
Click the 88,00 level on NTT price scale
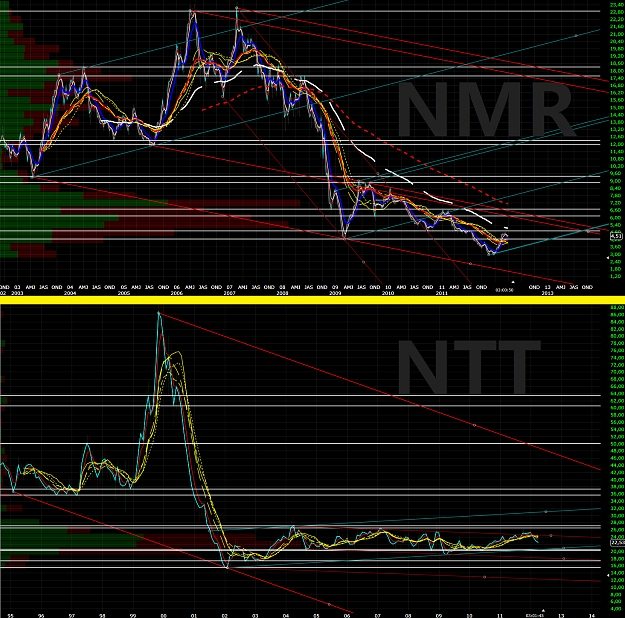[617, 307]
